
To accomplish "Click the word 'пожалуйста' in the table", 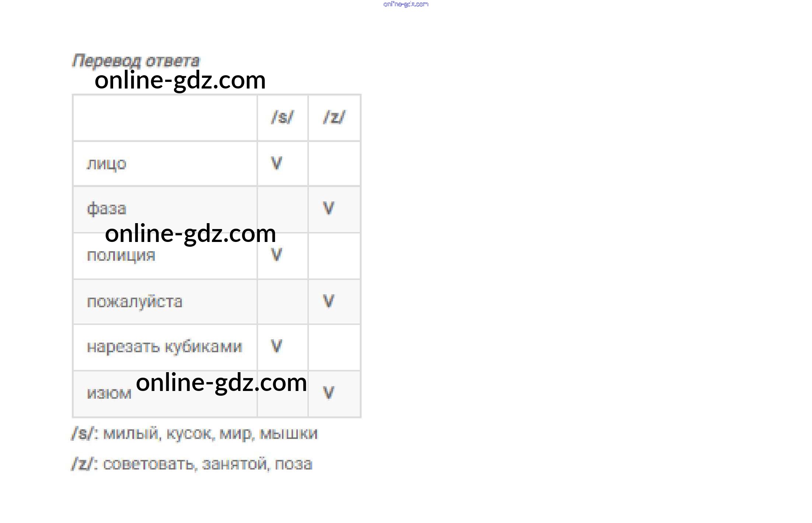I will [135, 302].
